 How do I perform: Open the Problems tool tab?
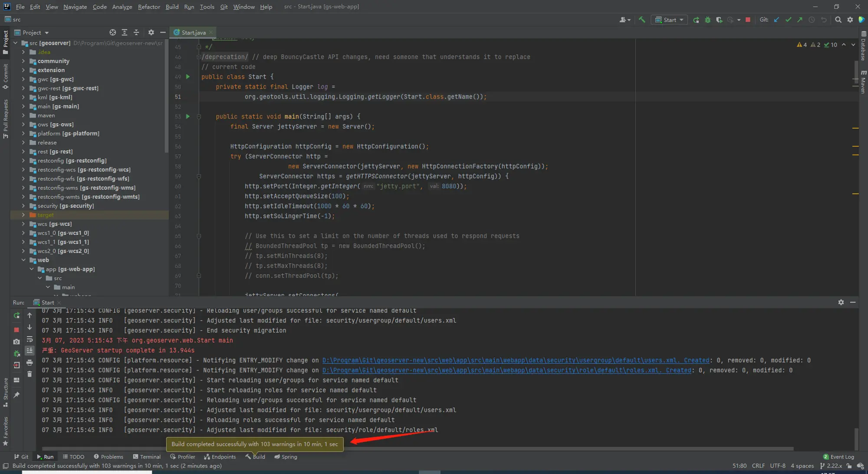click(108, 457)
